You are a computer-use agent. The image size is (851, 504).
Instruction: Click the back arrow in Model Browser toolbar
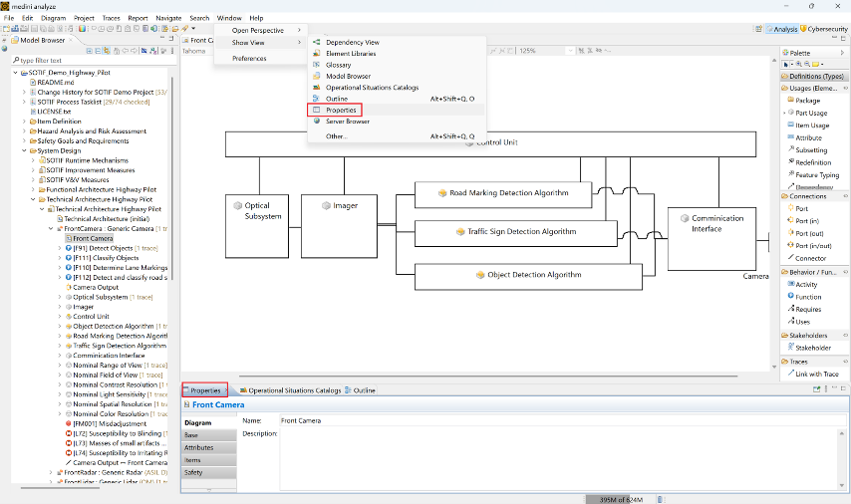(x=126, y=51)
